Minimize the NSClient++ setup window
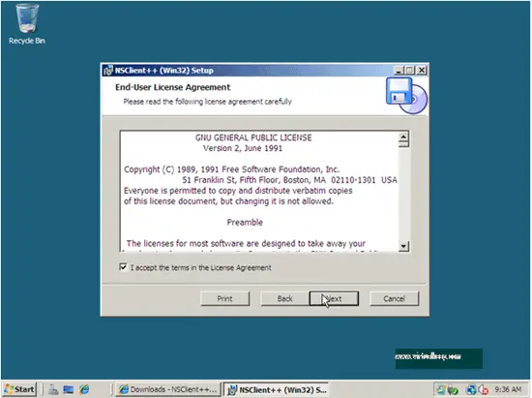Viewport: 532px width, 398px height. 399,71
